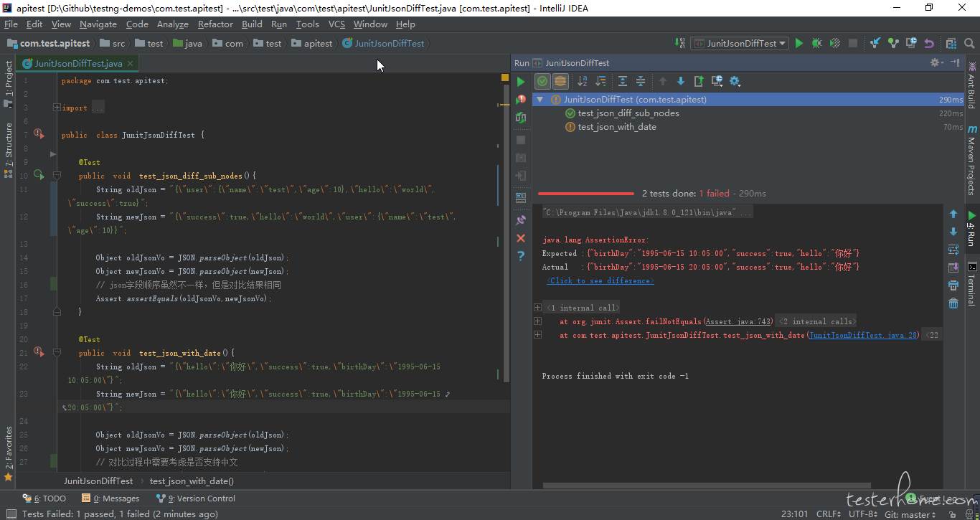Select test_json_diff_sub_nodes in test results
Screen dimensions: 980x520
click(628, 113)
